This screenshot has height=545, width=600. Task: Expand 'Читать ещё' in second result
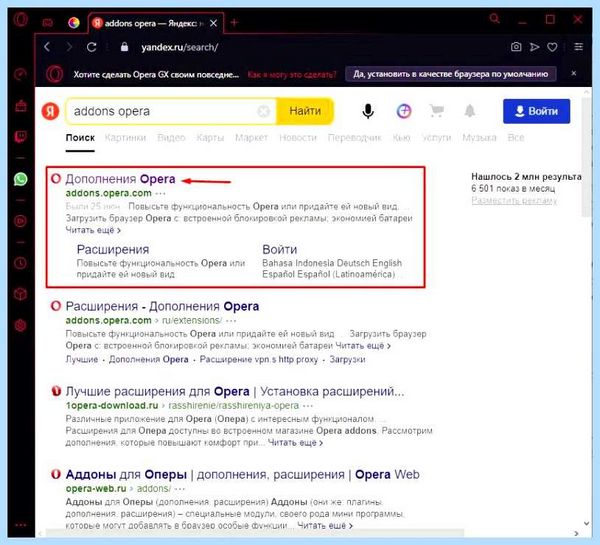[363, 346]
